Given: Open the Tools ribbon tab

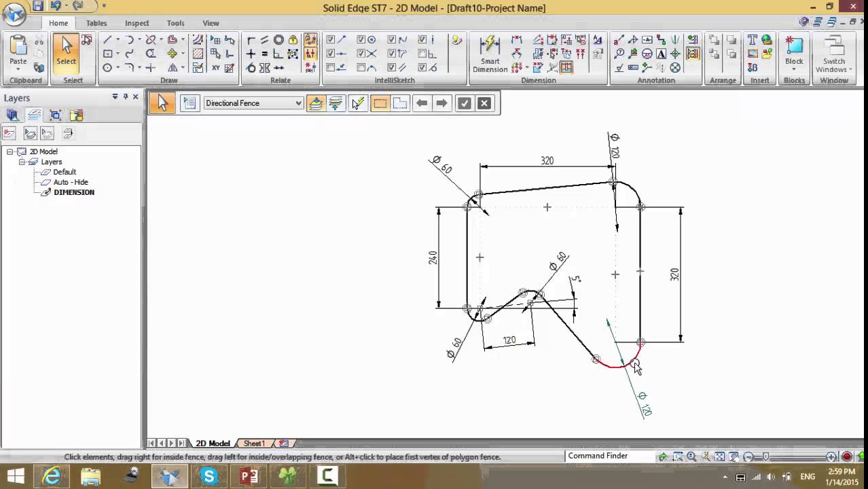Looking at the screenshot, I should click(x=175, y=23).
